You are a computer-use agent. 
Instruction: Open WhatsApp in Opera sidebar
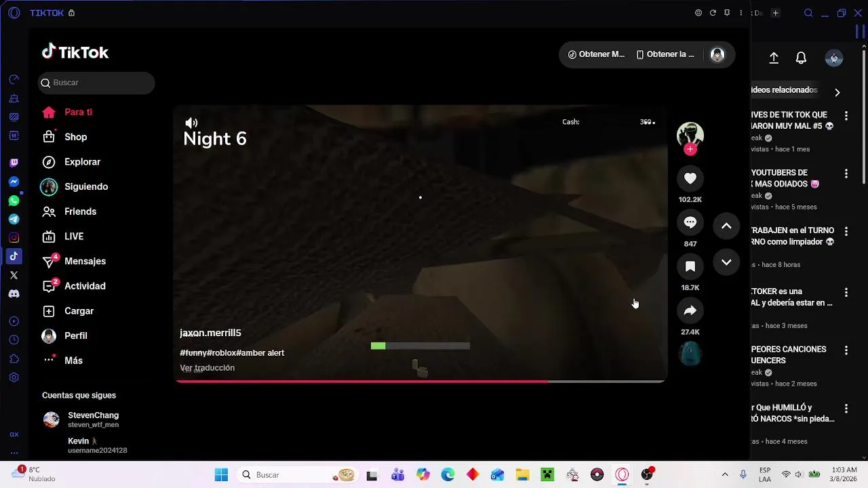14,201
